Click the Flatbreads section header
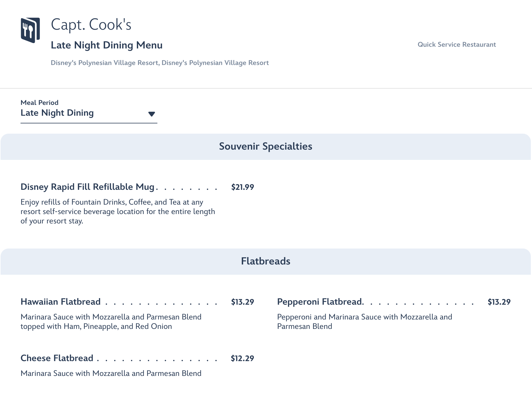Viewport: 532px width, 399px height. click(265, 261)
